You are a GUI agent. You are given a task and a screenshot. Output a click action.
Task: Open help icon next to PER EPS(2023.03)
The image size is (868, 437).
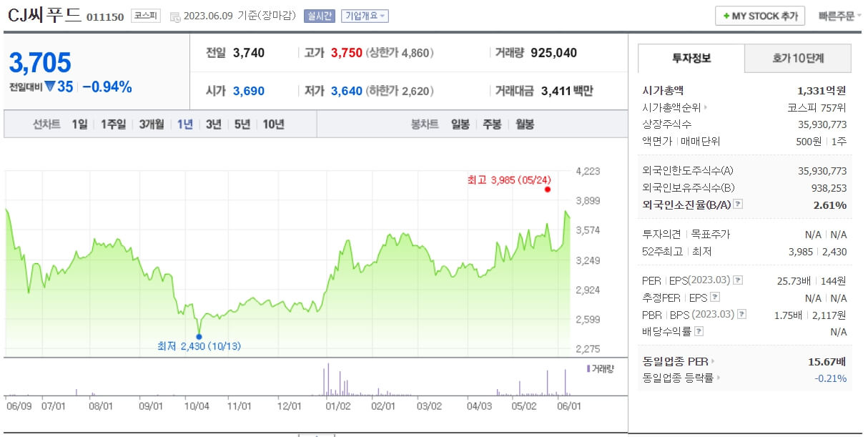point(739,280)
